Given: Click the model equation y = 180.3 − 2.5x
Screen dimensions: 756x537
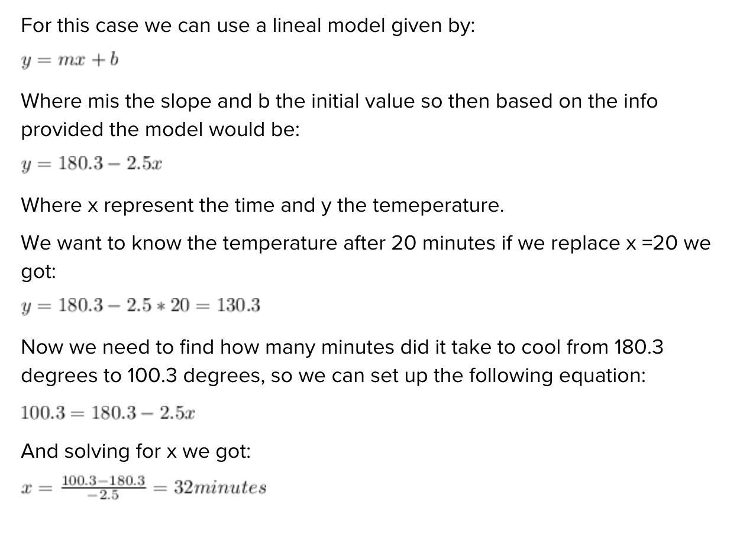Looking at the screenshot, I should (92, 164).
